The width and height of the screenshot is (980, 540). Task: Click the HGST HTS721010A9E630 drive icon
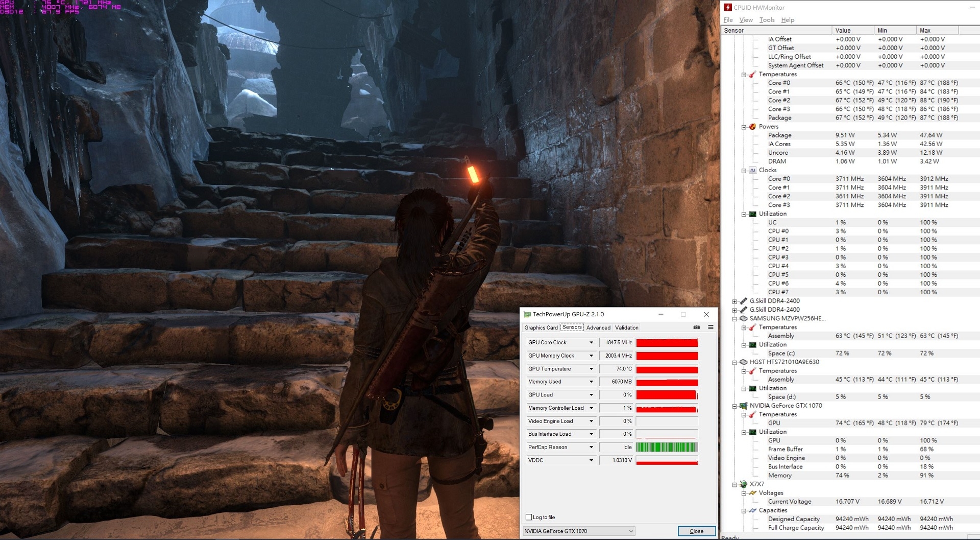pyautogui.click(x=743, y=362)
